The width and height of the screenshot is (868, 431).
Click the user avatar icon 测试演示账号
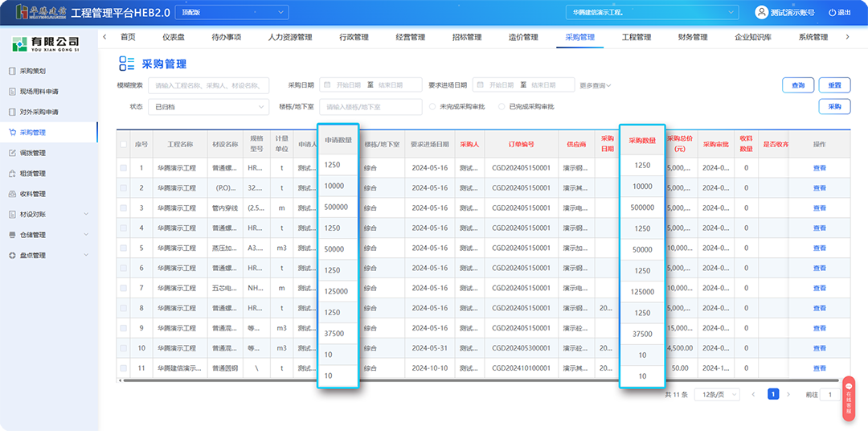coord(762,12)
